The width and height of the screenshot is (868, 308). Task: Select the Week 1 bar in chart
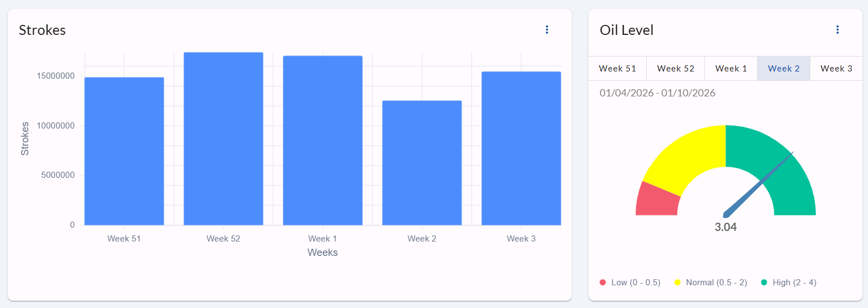pyautogui.click(x=323, y=141)
